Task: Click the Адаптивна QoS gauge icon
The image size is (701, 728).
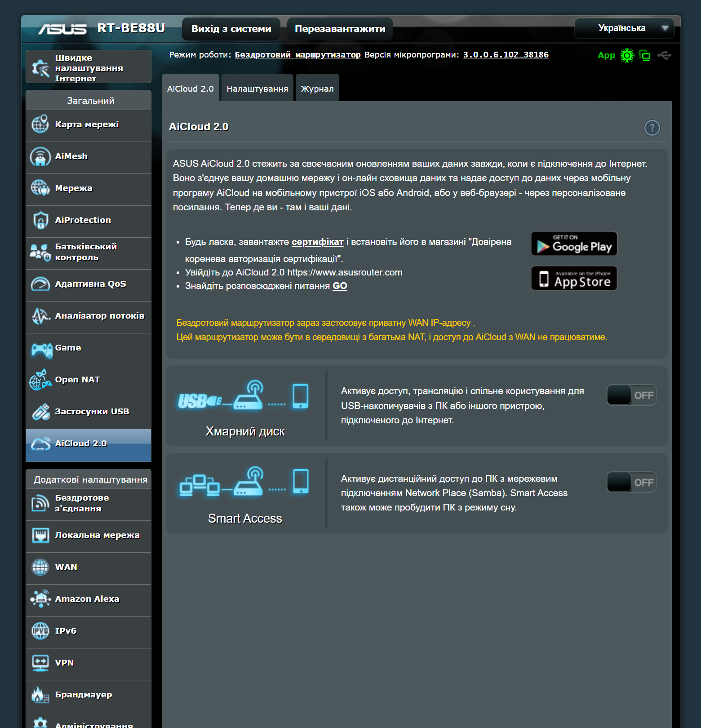Action: coord(40,284)
